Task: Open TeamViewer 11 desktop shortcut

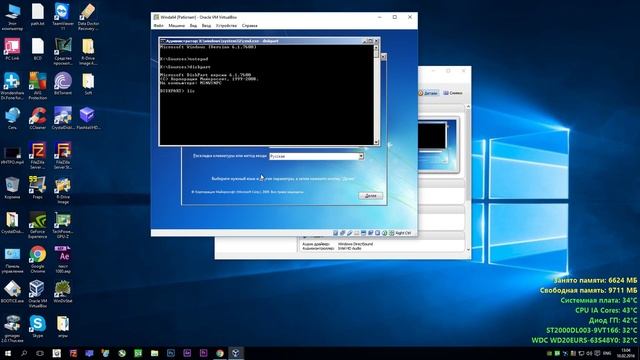Action: click(x=63, y=16)
